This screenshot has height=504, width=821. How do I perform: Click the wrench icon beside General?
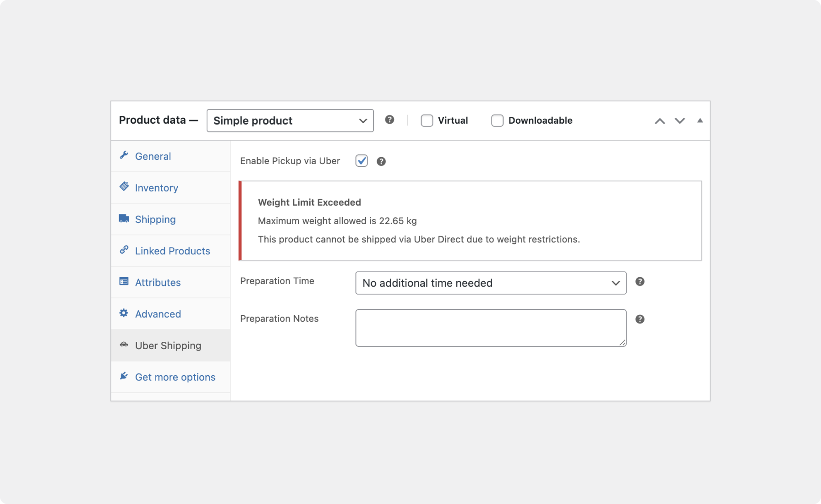click(124, 155)
